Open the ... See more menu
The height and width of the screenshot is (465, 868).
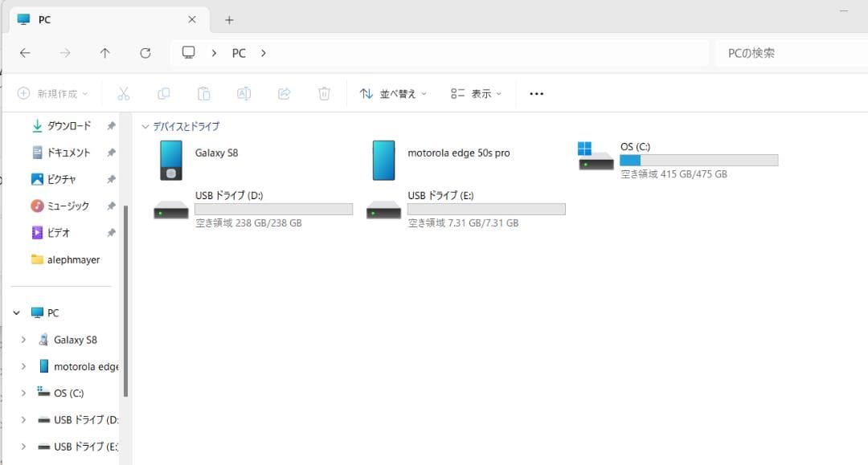tap(536, 93)
